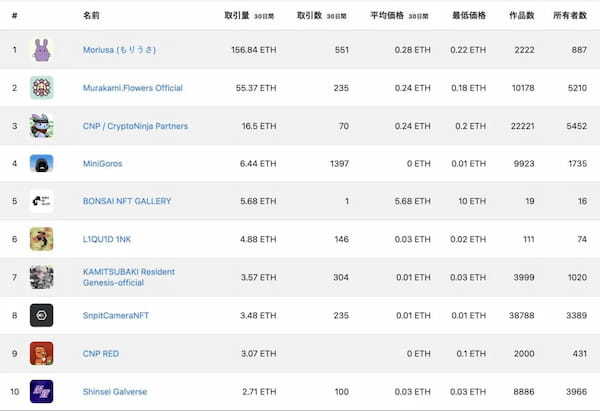Image resolution: width=600 pixels, height=411 pixels.
Task: Select the 1735 owners count
Action: click(x=578, y=164)
